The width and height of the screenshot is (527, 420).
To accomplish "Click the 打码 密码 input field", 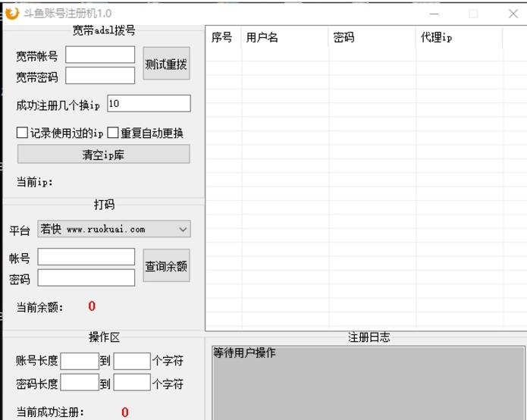I will pyautogui.click(x=86, y=278).
